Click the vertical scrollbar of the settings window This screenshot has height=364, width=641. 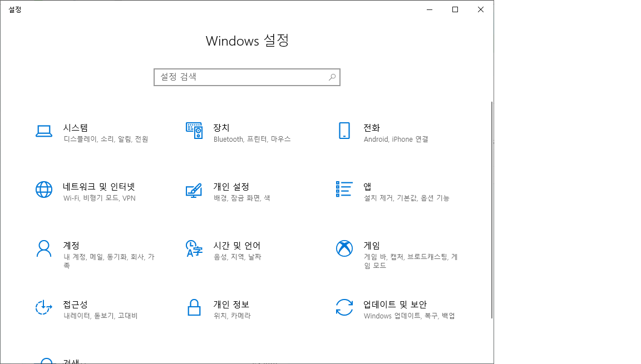492,210
